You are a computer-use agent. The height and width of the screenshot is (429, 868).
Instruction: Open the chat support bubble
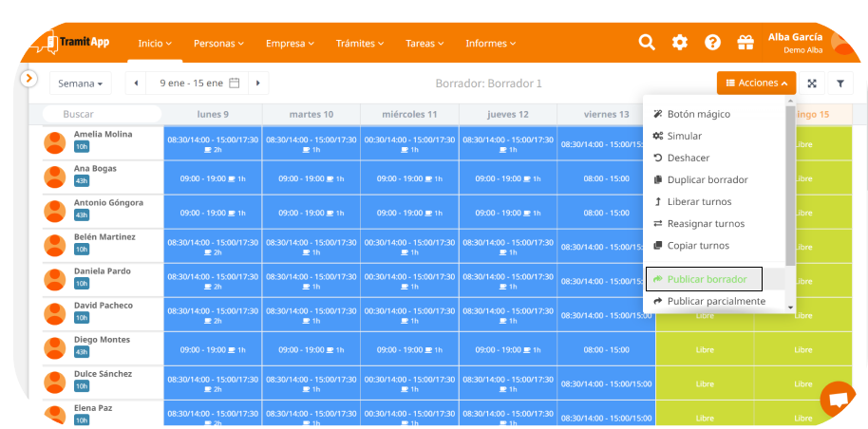point(838,400)
